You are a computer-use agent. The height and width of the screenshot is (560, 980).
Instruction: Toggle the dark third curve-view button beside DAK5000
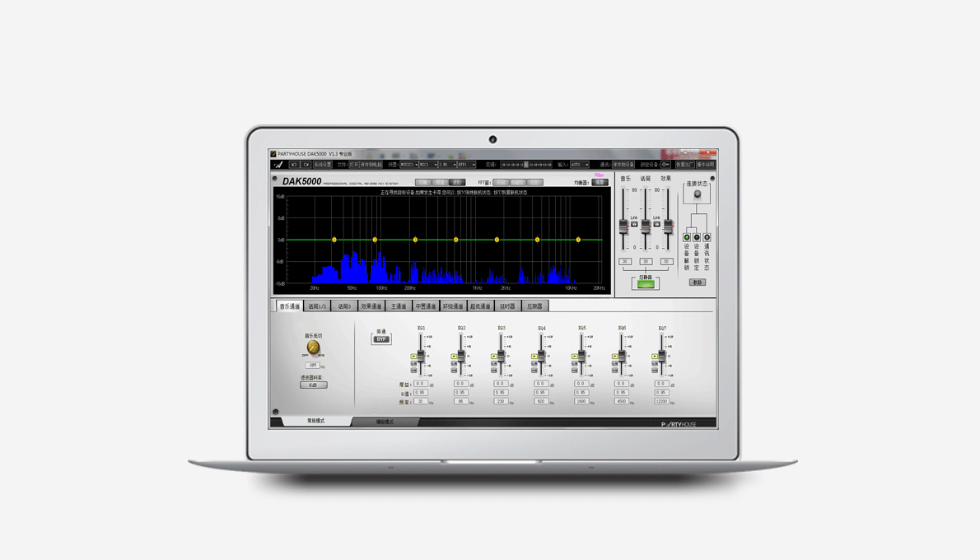click(458, 183)
